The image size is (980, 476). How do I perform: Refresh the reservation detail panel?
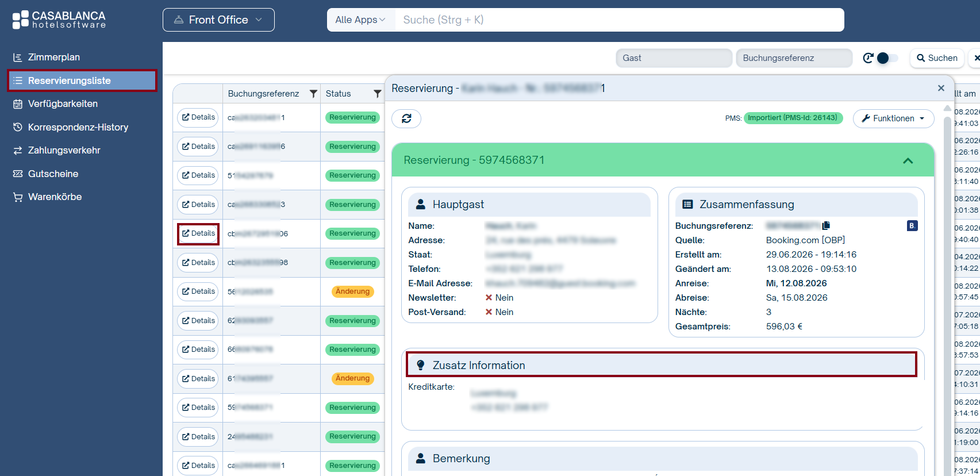pyautogui.click(x=406, y=118)
